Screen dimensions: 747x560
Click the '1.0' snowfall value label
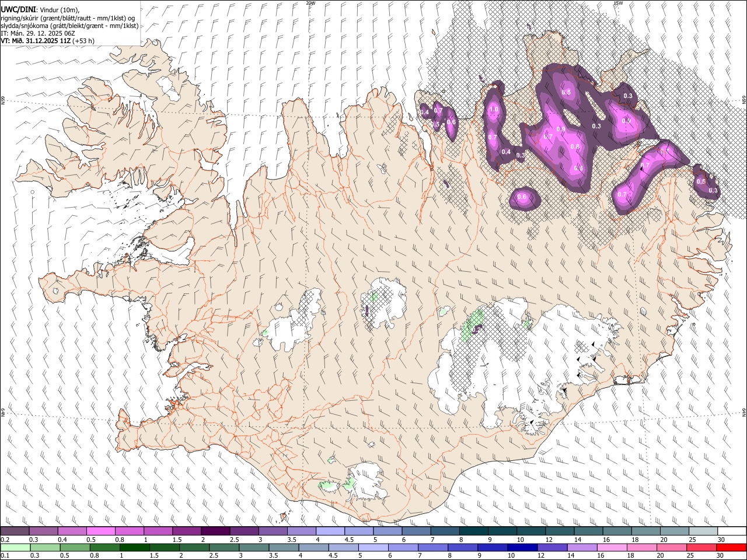point(494,109)
